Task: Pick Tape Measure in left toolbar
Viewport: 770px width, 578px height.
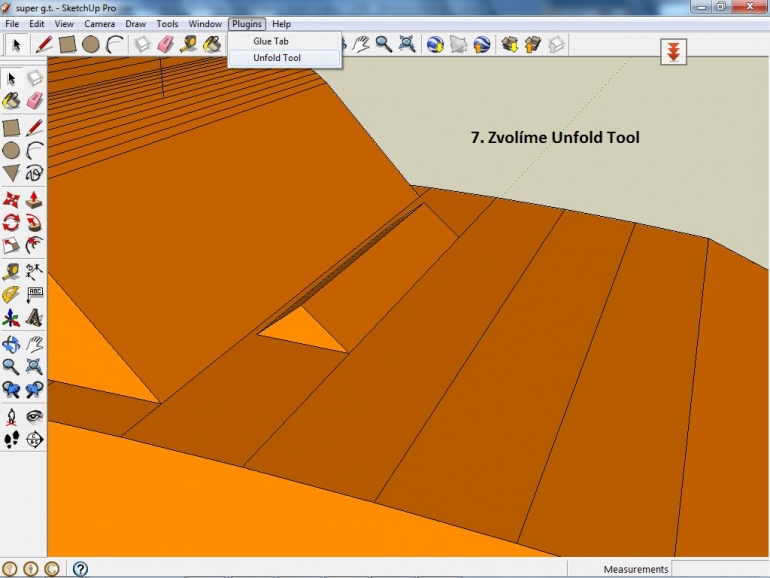Action: (11, 272)
